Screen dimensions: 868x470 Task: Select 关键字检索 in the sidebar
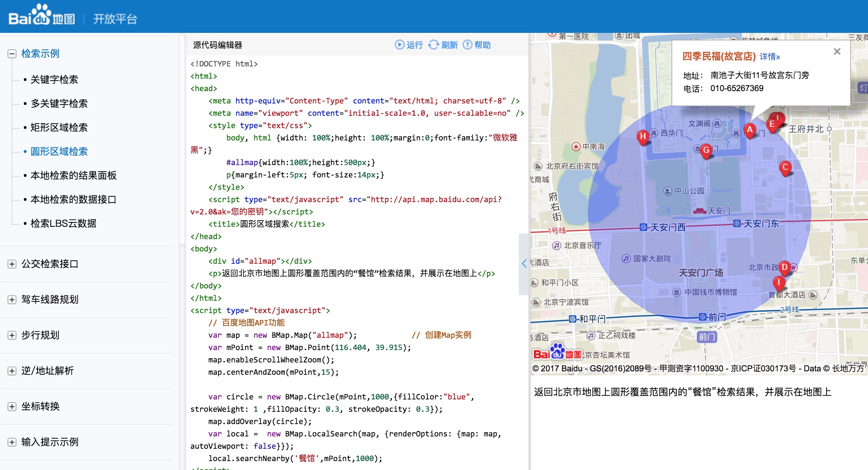[54, 79]
